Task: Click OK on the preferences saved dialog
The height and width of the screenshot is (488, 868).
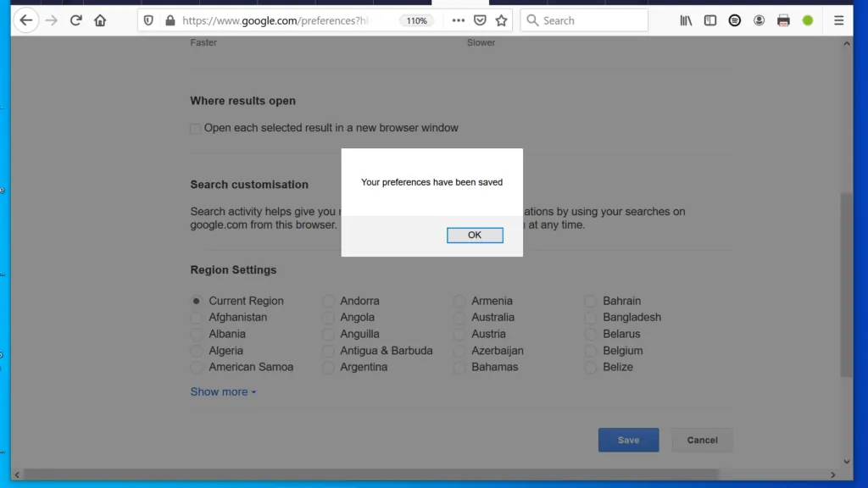Action: 475,235
